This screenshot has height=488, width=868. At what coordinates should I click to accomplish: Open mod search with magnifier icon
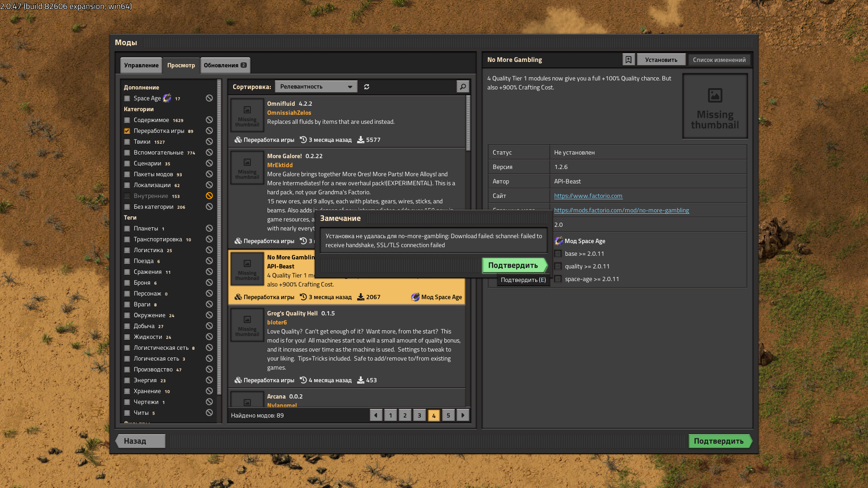[462, 87]
